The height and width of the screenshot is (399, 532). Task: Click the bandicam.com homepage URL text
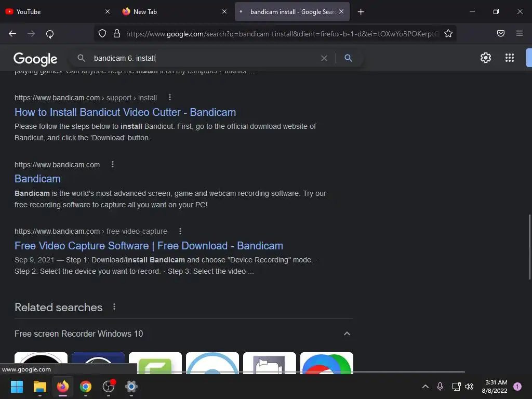[57, 165]
